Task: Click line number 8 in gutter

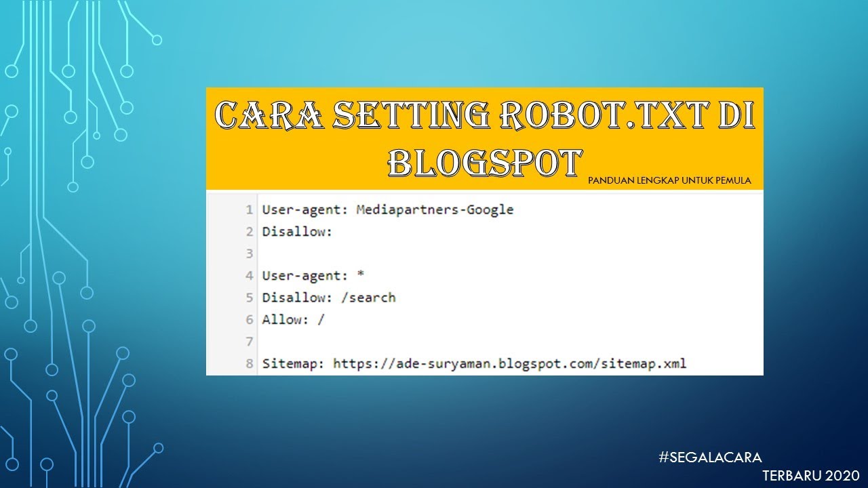Action: coord(250,363)
